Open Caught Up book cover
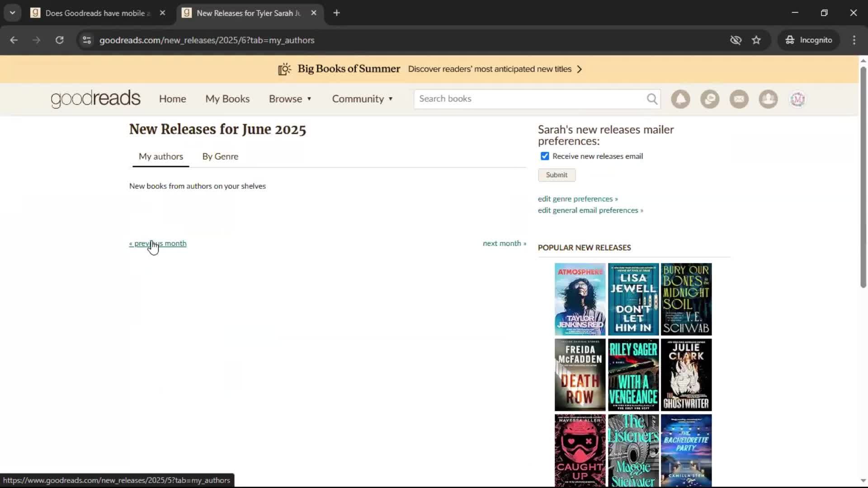 point(580,450)
